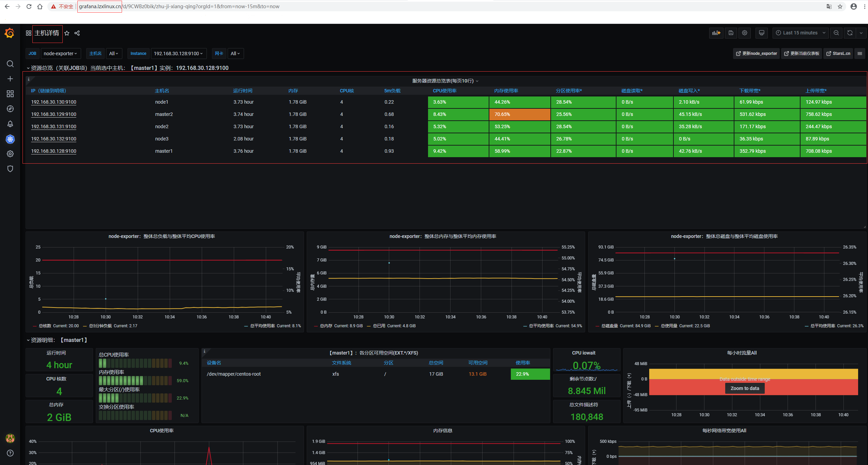Click the StarsL.cn link button
The height and width of the screenshot is (465, 868).
pyautogui.click(x=838, y=54)
